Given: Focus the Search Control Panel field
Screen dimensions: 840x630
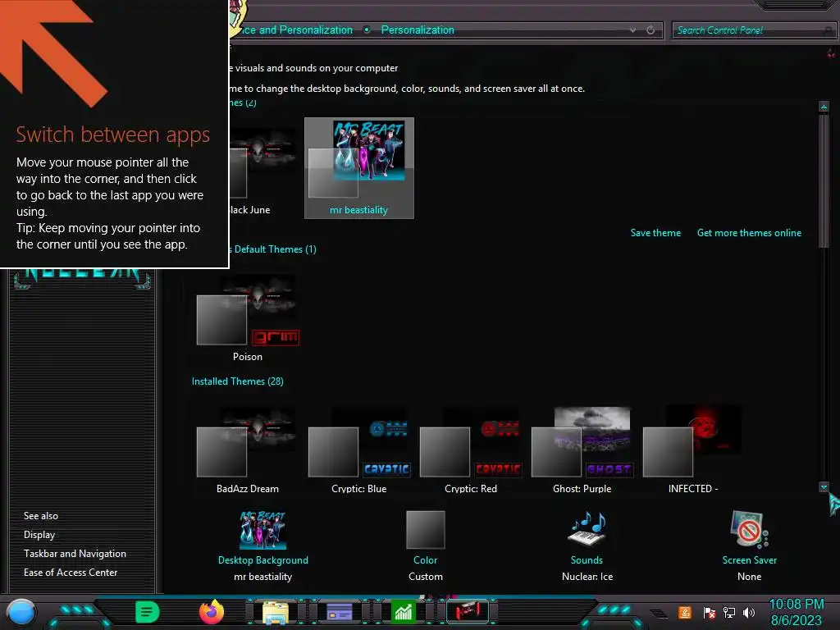Looking at the screenshot, I should pyautogui.click(x=753, y=30).
